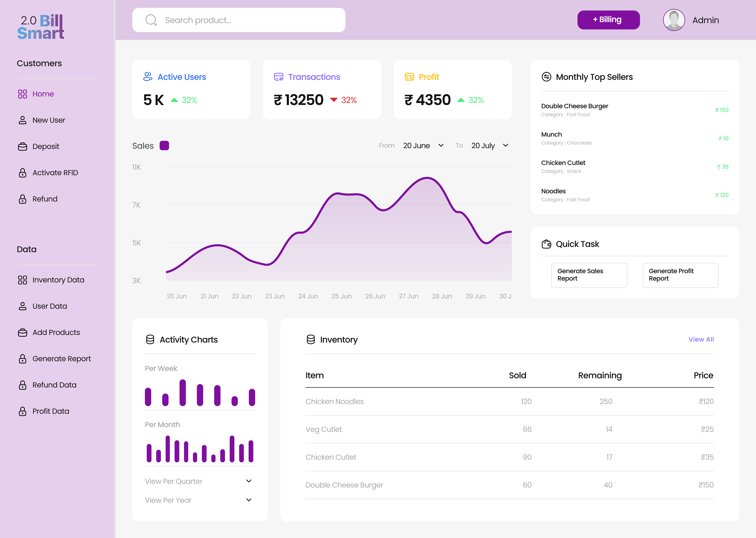756x538 pixels.
Task: Click the Add Products wallet icon
Action: pyautogui.click(x=22, y=332)
